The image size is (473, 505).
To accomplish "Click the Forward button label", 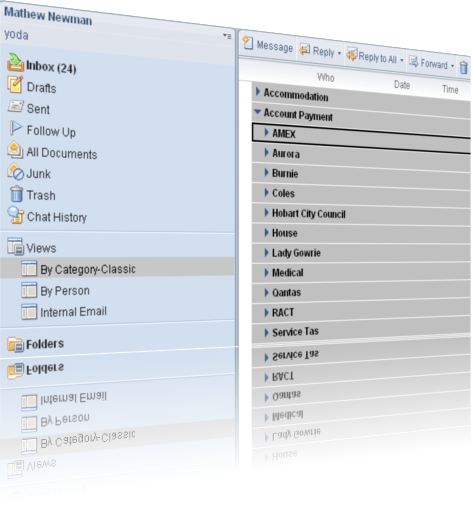I will point(434,64).
